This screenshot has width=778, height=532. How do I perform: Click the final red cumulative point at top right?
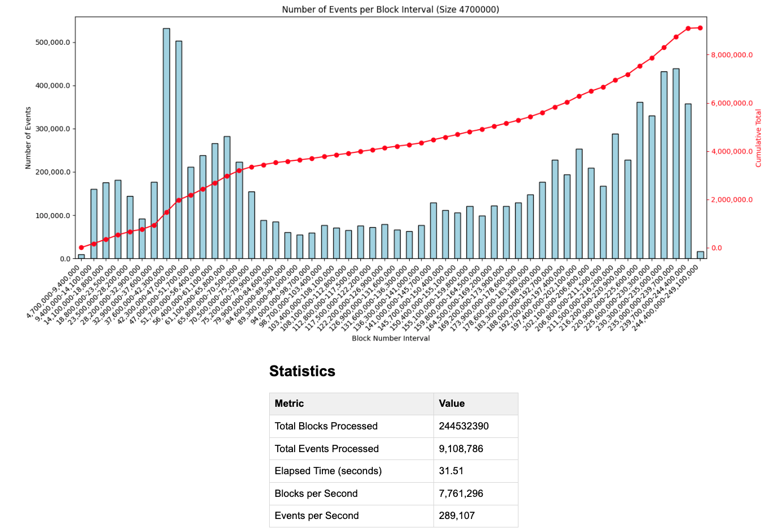point(700,28)
